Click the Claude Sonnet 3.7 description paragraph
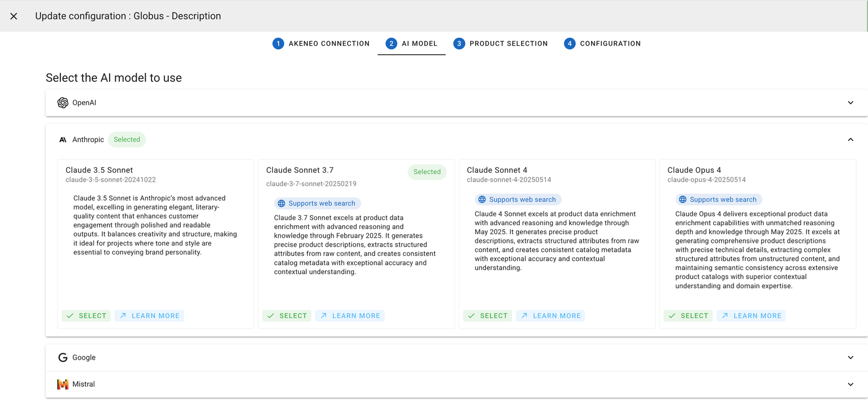 tap(355, 244)
